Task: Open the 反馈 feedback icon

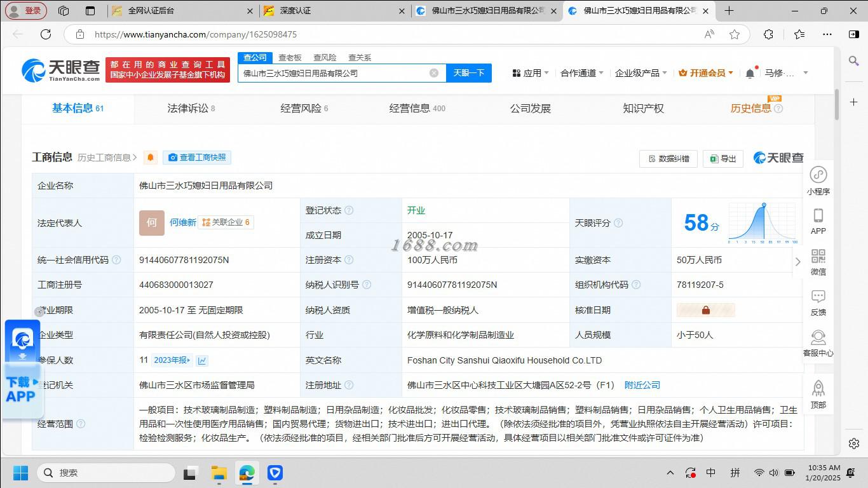Action: [818, 302]
